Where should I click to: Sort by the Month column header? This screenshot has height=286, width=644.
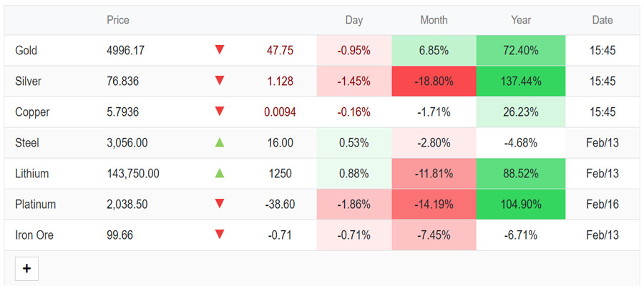[434, 20]
